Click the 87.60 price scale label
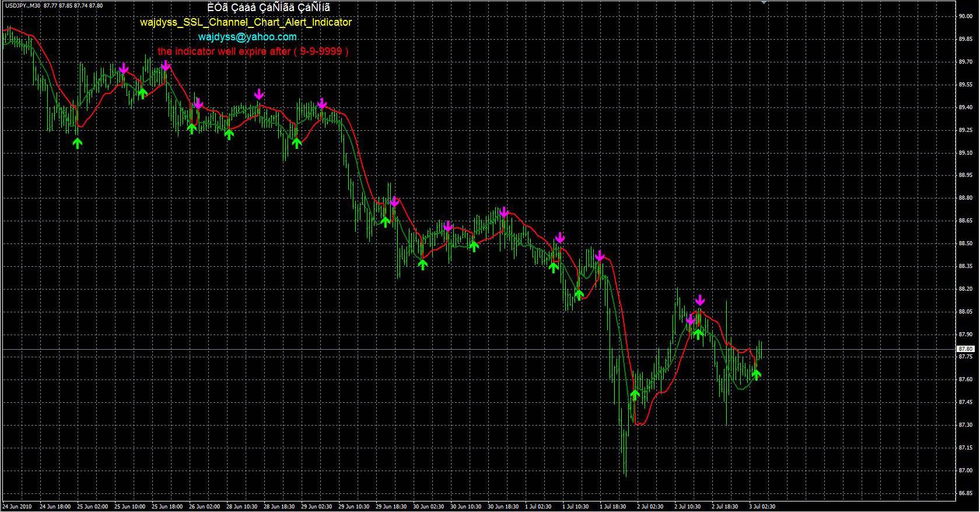This screenshot has width=980, height=512. tap(965, 379)
